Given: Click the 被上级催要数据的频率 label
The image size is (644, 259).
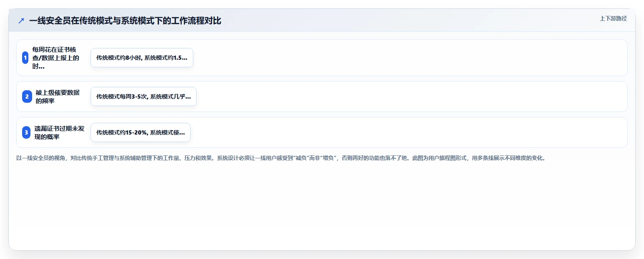Looking at the screenshot, I should pos(58,96).
